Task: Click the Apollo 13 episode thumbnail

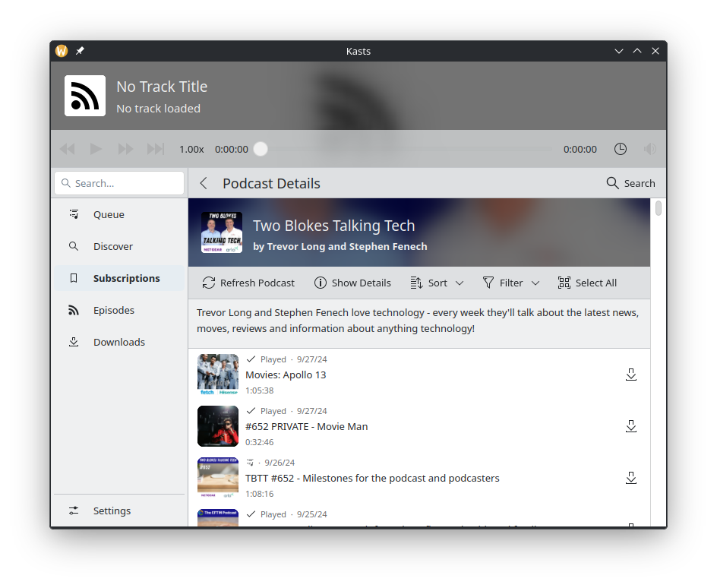Action: [x=218, y=375]
